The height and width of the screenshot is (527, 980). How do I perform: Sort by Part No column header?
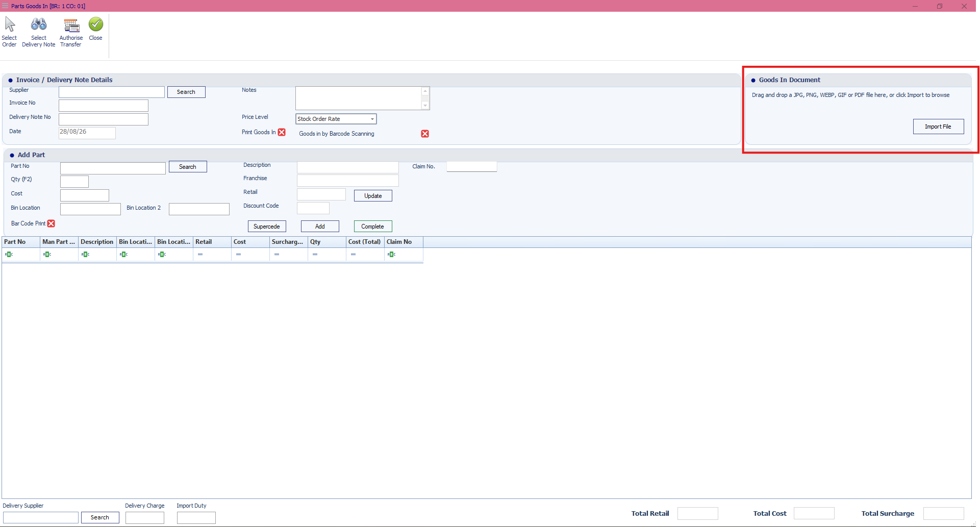tap(21, 242)
